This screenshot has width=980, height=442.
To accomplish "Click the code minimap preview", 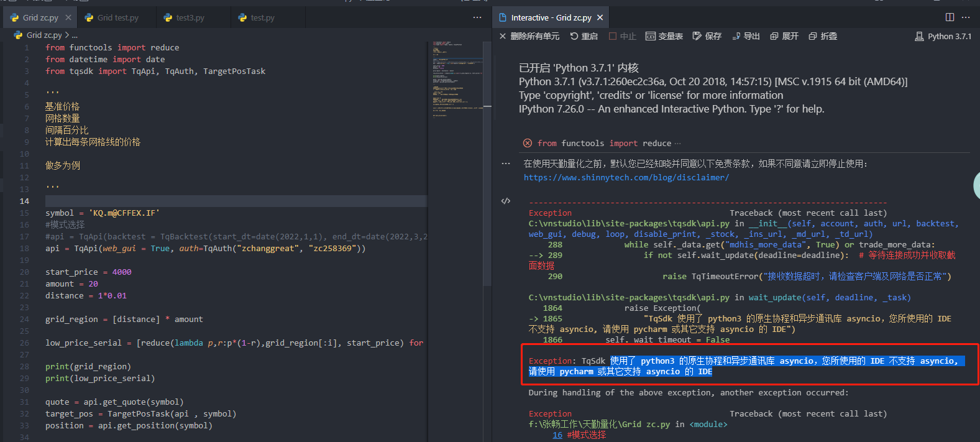I will [457, 81].
